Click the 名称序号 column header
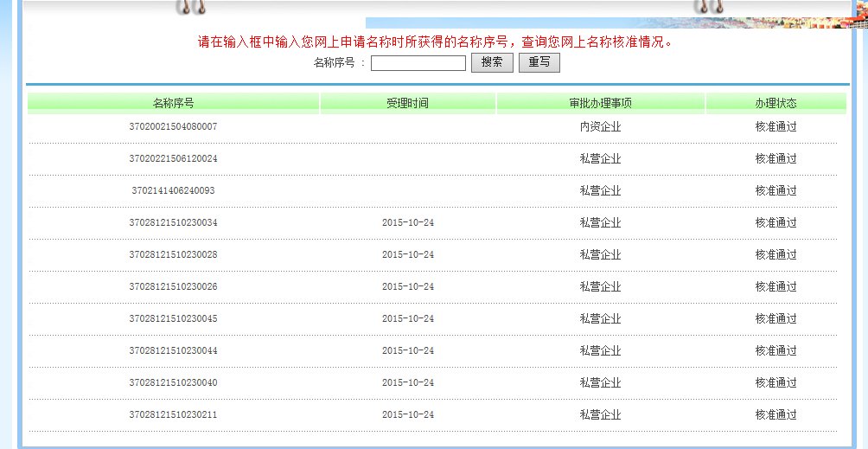The image size is (868, 449). (173, 103)
